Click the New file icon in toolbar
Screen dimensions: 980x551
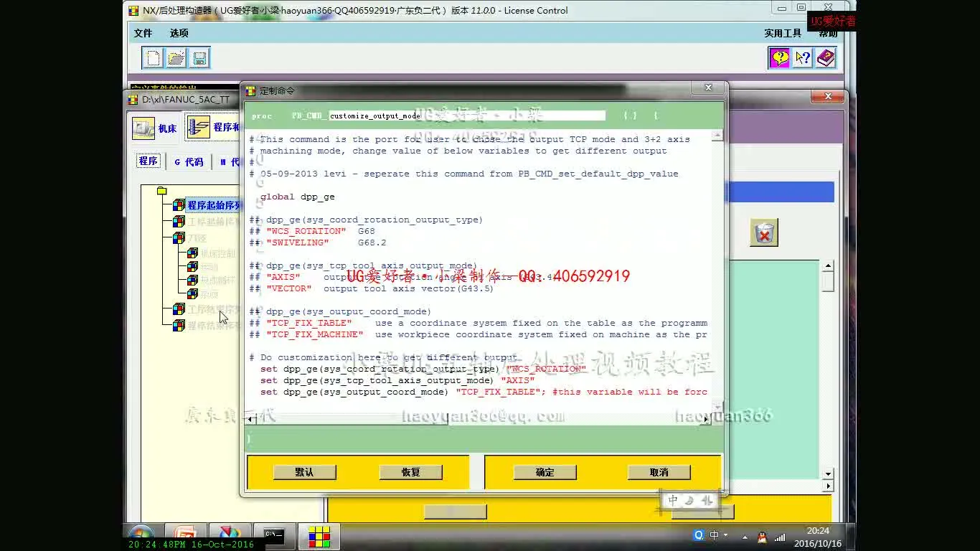[152, 58]
